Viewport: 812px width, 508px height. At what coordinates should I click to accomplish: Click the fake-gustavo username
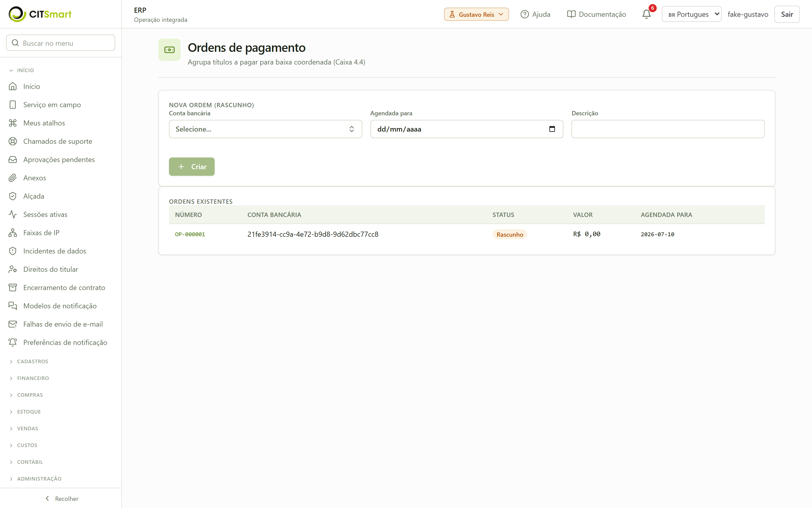click(x=748, y=14)
